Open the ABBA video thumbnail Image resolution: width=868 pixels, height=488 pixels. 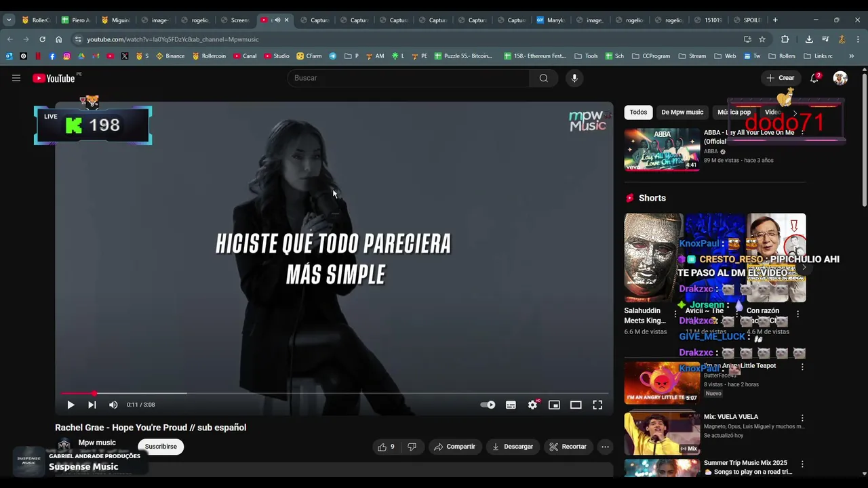(x=662, y=149)
